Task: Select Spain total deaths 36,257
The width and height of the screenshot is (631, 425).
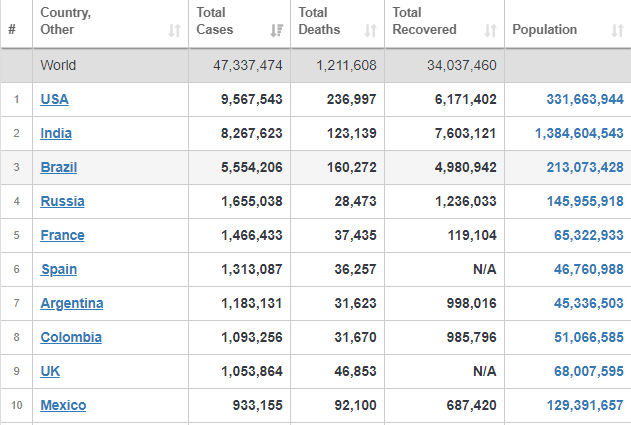Action: [355, 269]
